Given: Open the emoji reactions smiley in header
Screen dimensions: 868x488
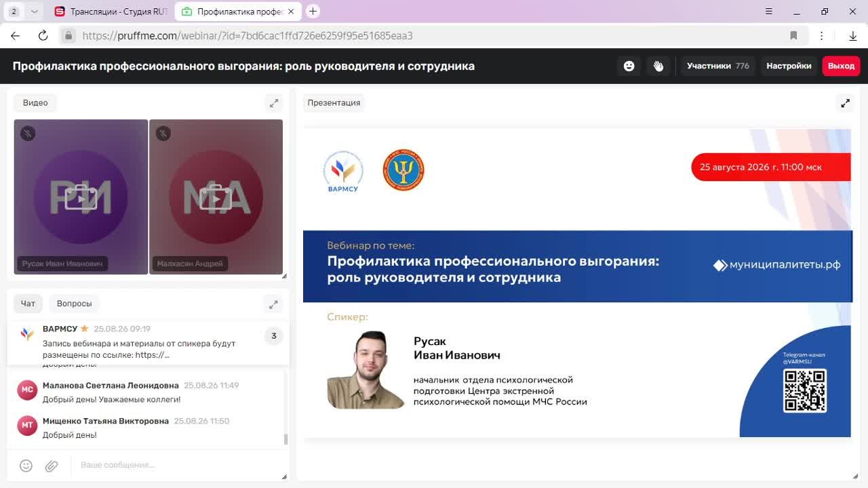Looking at the screenshot, I should [x=629, y=66].
